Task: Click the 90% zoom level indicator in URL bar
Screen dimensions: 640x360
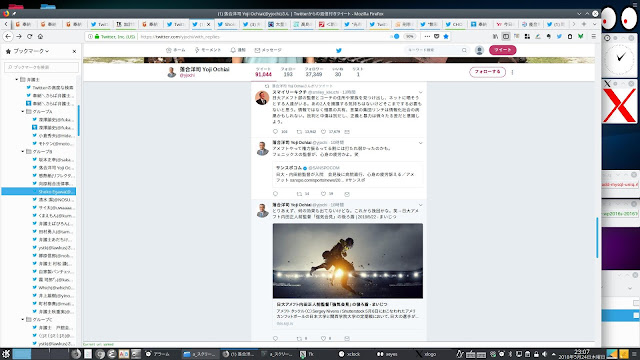Action: (x=409, y=36)
